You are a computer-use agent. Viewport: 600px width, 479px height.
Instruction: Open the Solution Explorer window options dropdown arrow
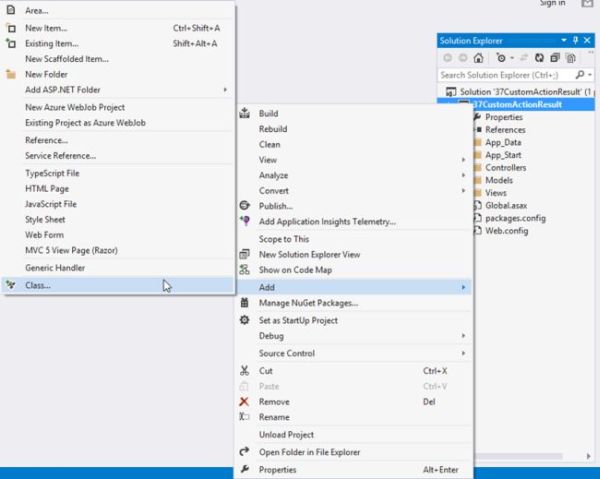(564, 40)
